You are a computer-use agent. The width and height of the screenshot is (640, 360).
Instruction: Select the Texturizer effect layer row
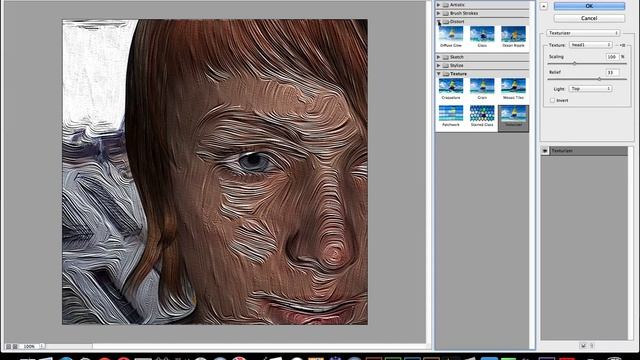coord(584,151)
